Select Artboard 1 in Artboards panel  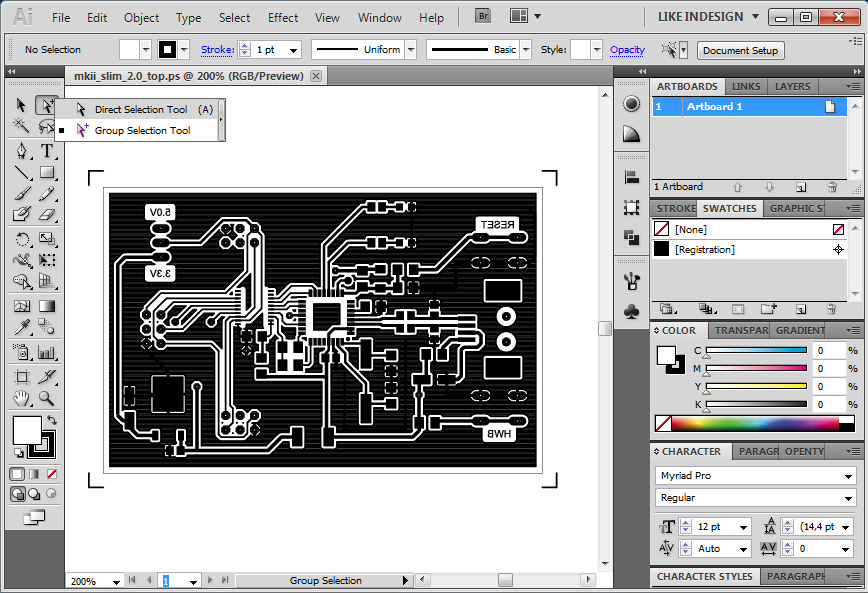749,106
